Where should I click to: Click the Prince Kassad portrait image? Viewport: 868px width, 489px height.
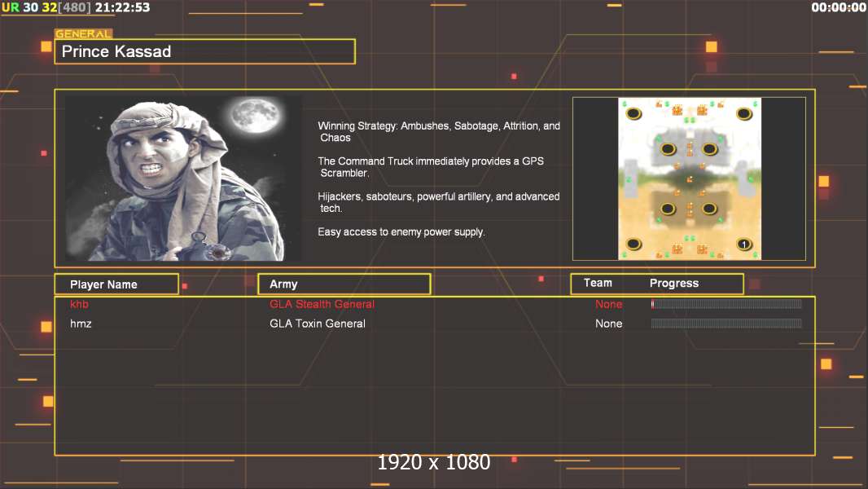(184, 178)
